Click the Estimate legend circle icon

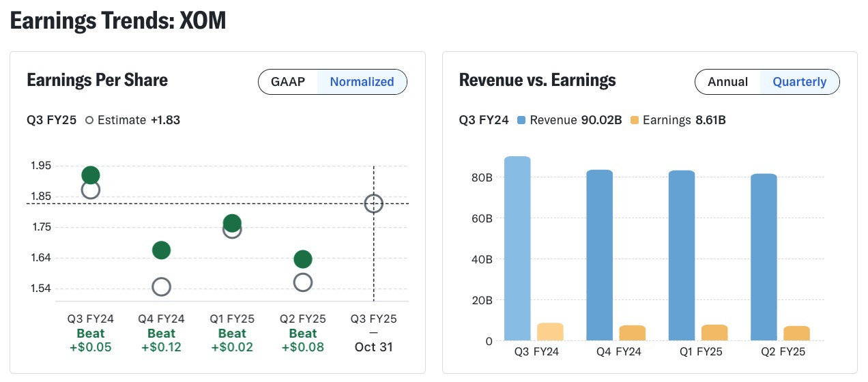point(89,120)
